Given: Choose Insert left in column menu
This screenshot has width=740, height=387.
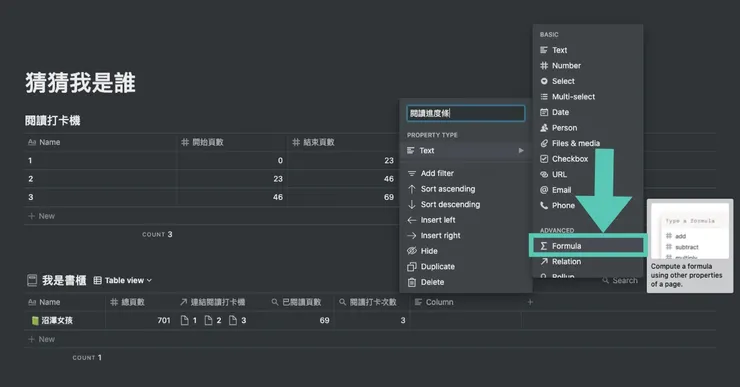Looking at the screenshot, I should [466, 220].
